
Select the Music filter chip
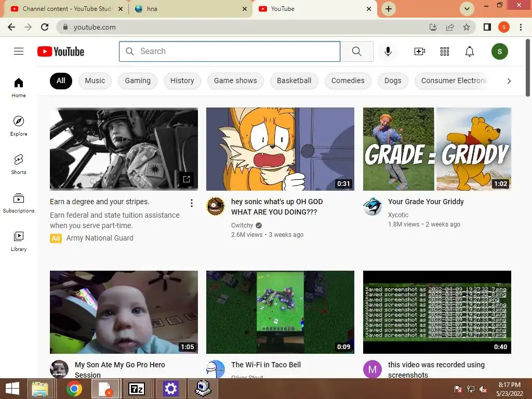(95, 81)
